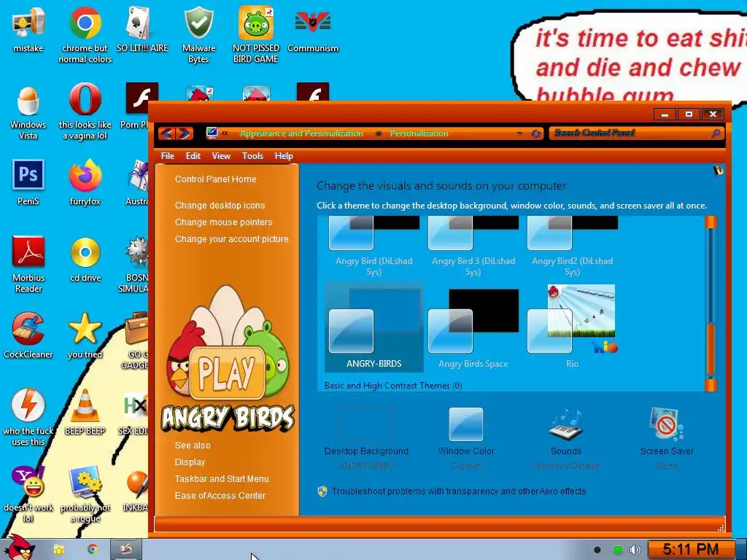
Task: Expand the address bar dropdown arrow
Action: click(519, 134)
